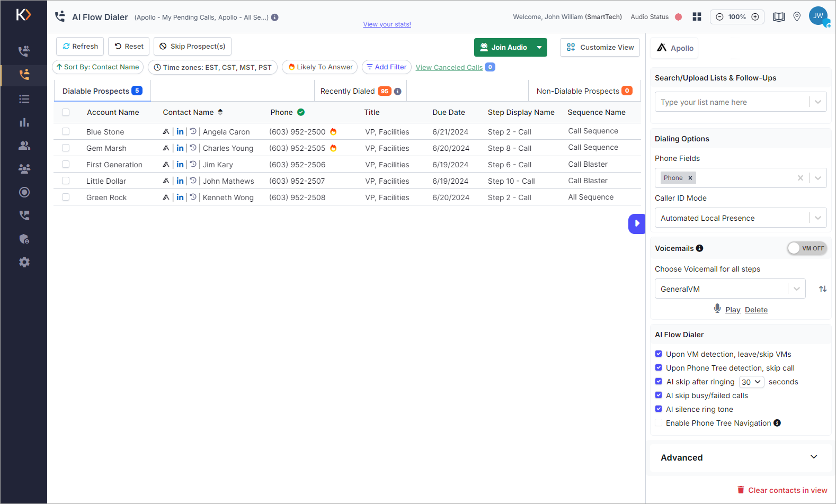
Task: Click the swap arrows next to GeneralVM
Action: click(x=823, y=289)
